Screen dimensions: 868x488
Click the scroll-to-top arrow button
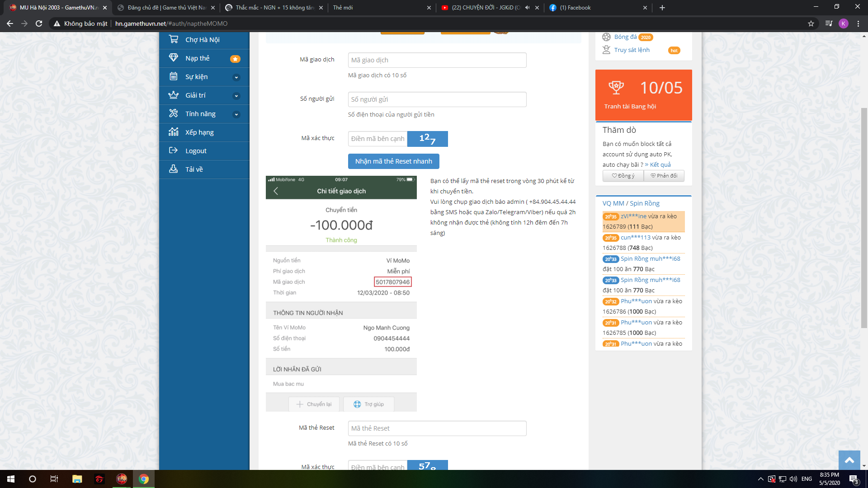(x=849, y=460)
